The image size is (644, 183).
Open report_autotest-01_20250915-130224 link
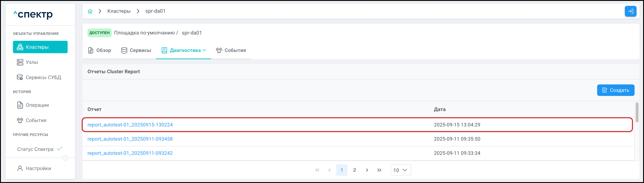tap(130, 125)
